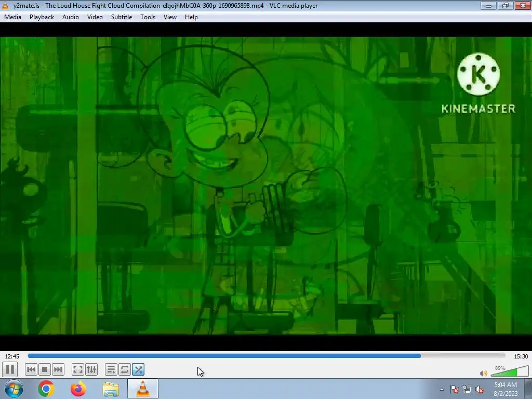Viewport: 532px width, 399px height.
Task: Jump to next media in playlist
Action: pyautogui.click(x=58, y=369)
